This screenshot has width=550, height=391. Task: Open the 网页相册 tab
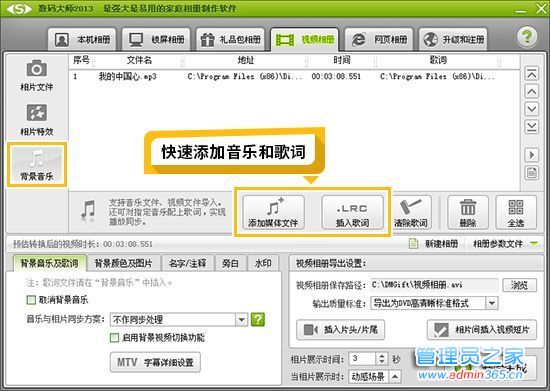[x=379, y=39]
